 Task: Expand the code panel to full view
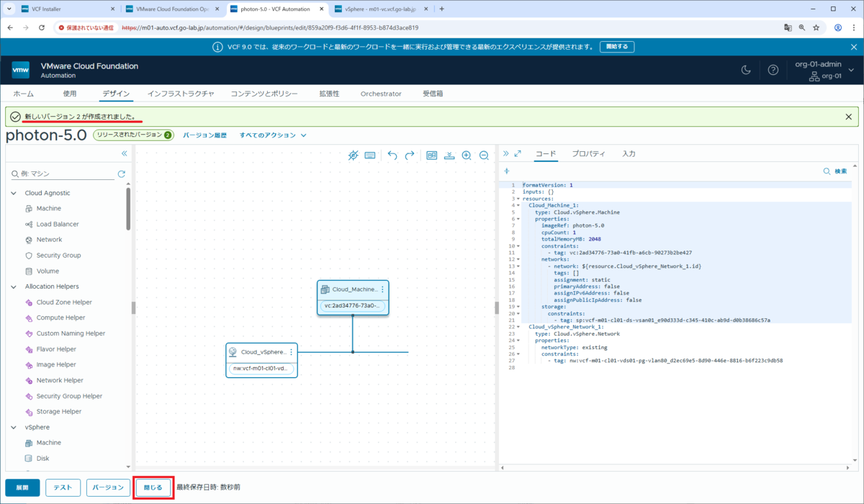[517, 153]
